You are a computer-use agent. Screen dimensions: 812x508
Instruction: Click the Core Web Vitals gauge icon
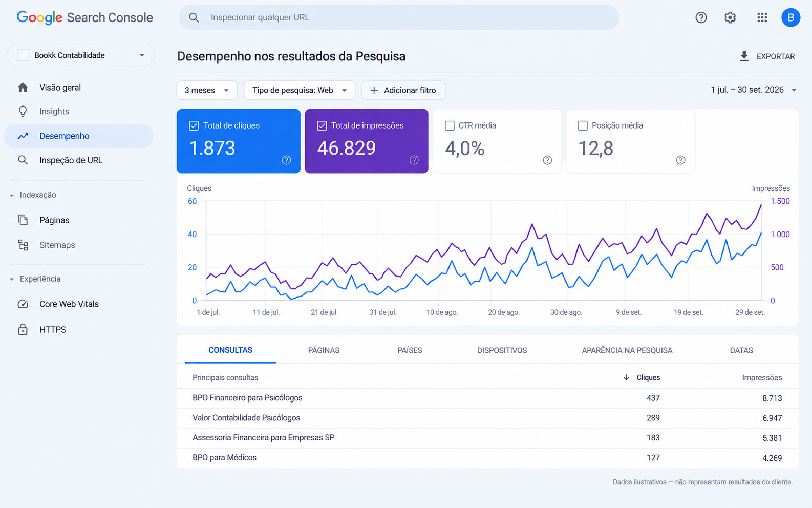(x=23, y=304)
